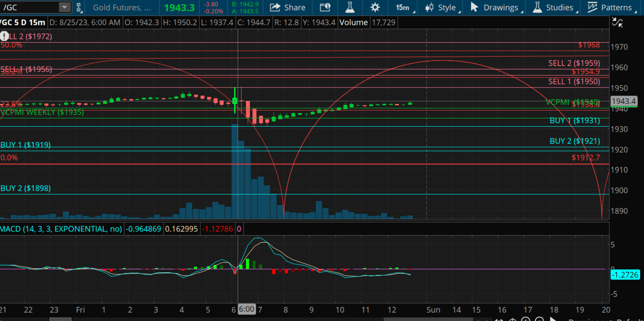Click the Gold Futures description text
The image size is (644, 321).
coord(122,7)
